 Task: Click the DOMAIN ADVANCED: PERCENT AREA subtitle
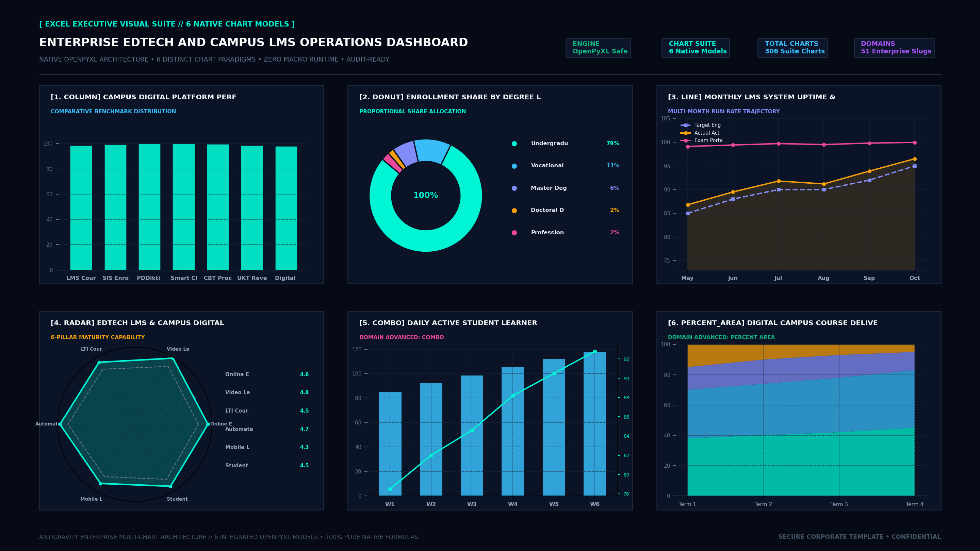(721, 338)
